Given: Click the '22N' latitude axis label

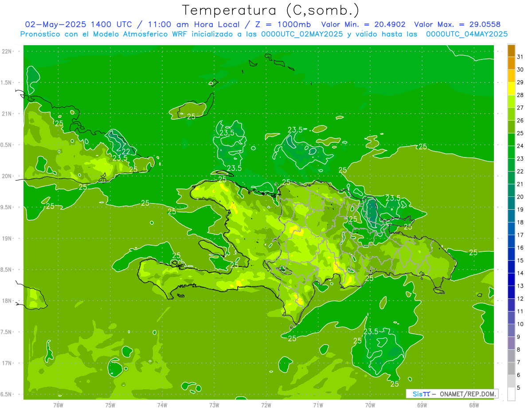Looking at the screenshot, I should pos(7,51).
